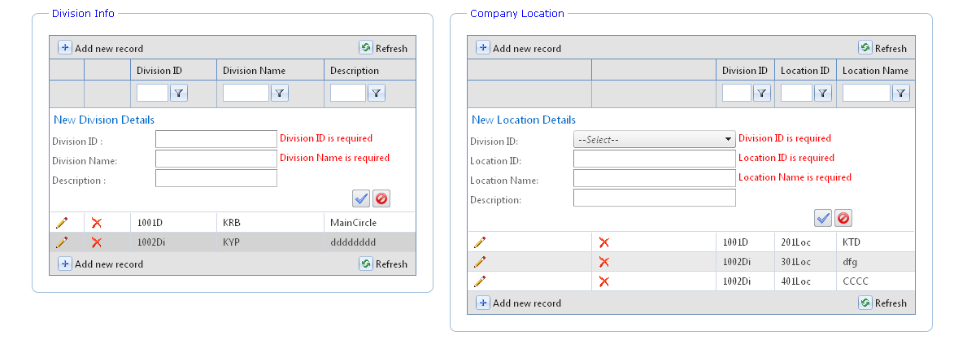Cancel new division entry

pyautogui.click(x=381, y=198)
